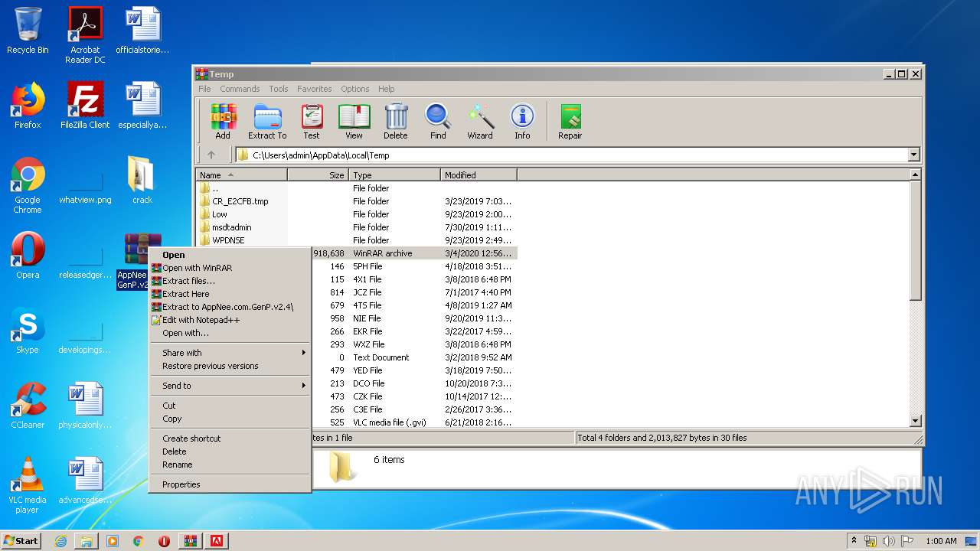The image size is (980, 551).
Task: Select the VLC media player desktop icon
Action: coord(28,485)
